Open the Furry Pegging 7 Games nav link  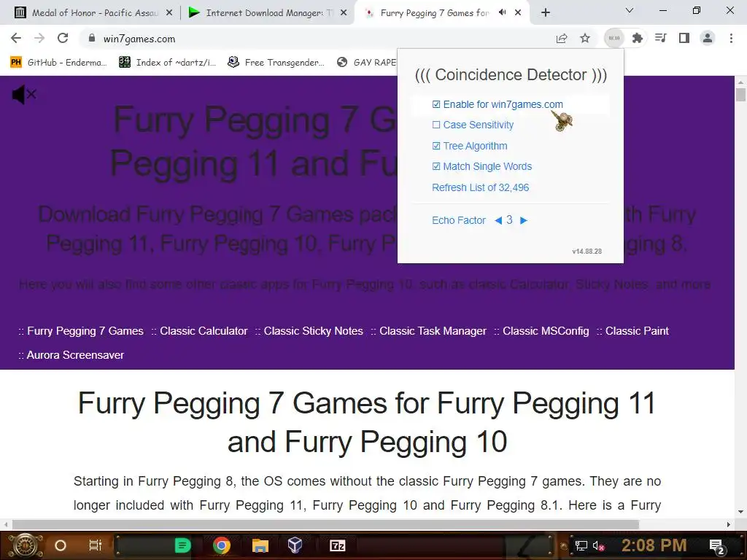point(85,331)
